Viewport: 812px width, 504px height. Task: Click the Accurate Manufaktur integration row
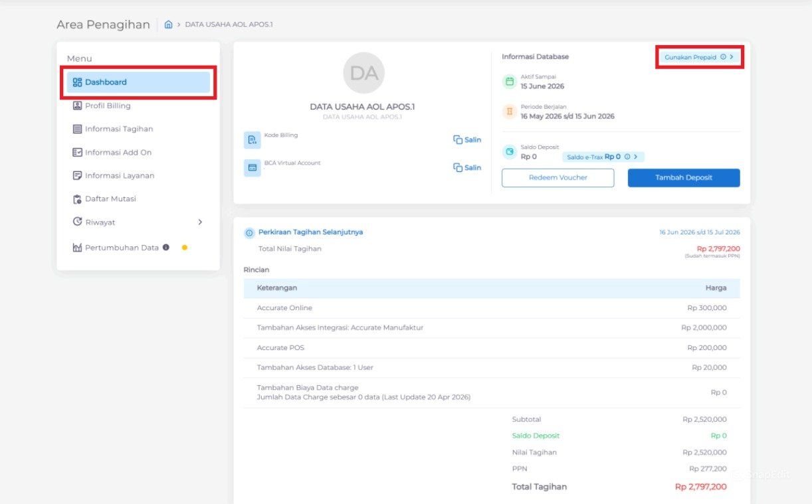pyautogui.click(x=492, y=328)
